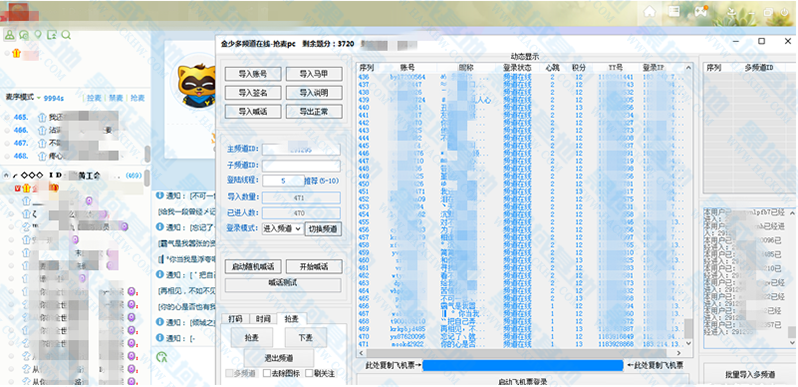The image size is (798, 387).
Task: Click the list-view icon beside home
Action: [674, 12]
